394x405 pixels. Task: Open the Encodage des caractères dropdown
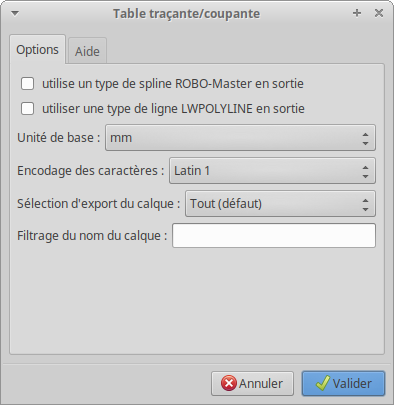272,171
